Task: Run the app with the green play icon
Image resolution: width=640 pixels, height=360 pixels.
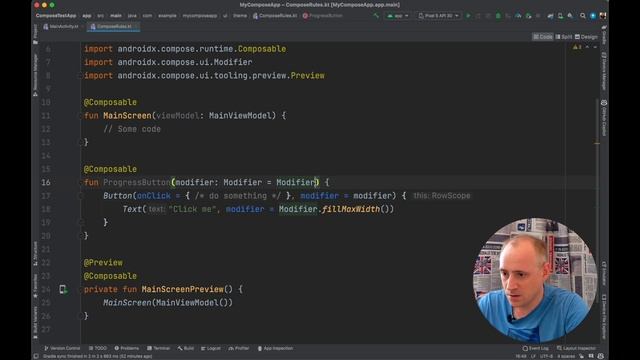Action: tap(468, 16)
